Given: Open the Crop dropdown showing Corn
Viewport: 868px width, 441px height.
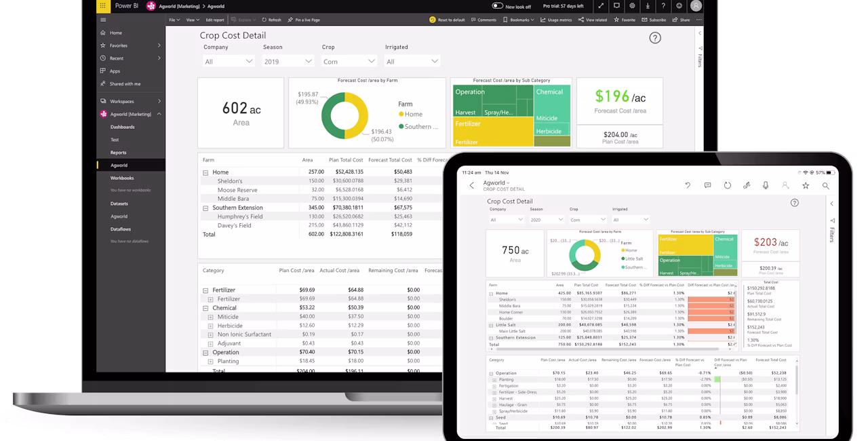Looking at the screenshot, I should tap(349, 61).
